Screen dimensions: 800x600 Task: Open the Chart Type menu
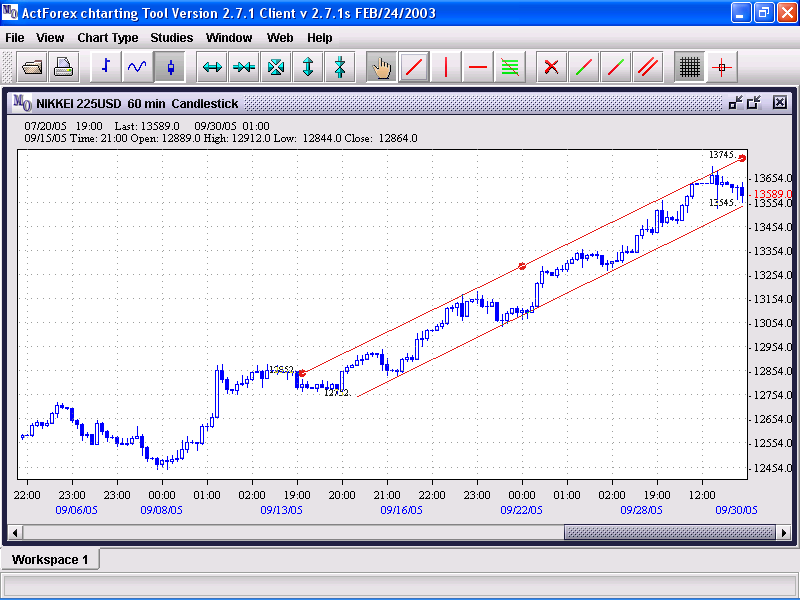tap(108, 38)
